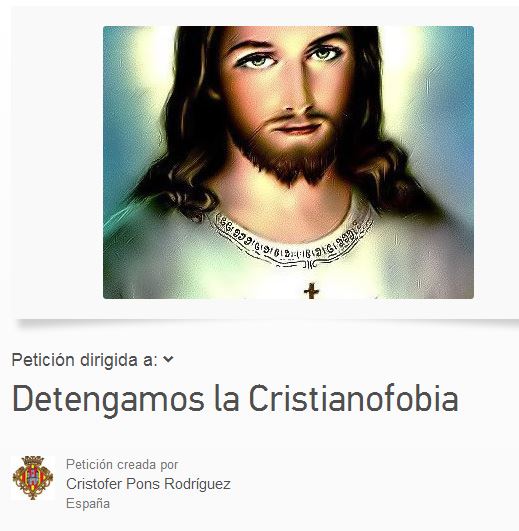Open the Detengamos la Cristianofobia petition title

pyautogui.click(x=235, y=399)
